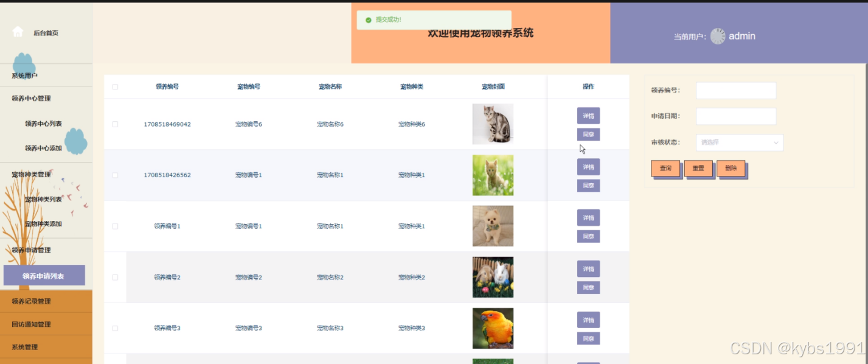Check the box for row 领养编号3

[115, 328]
